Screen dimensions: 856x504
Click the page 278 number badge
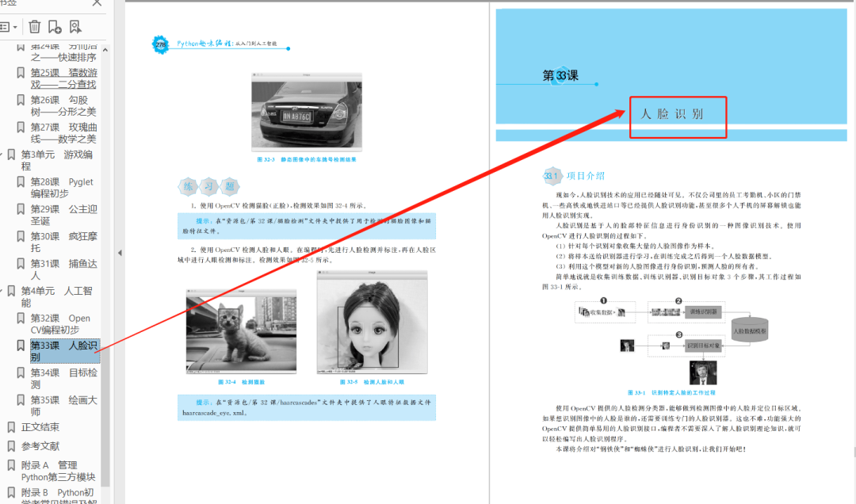pos(160,44)
